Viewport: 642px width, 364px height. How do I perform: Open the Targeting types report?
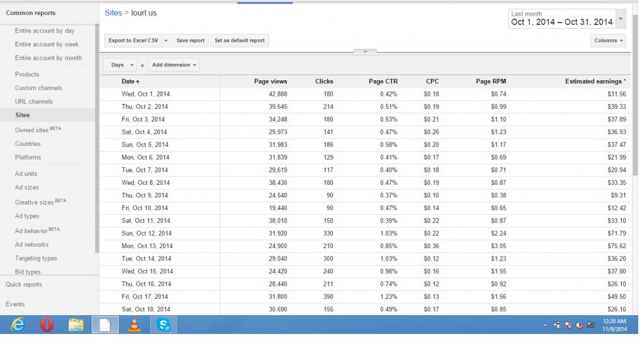pyautogui.click(x=36, y=258)
